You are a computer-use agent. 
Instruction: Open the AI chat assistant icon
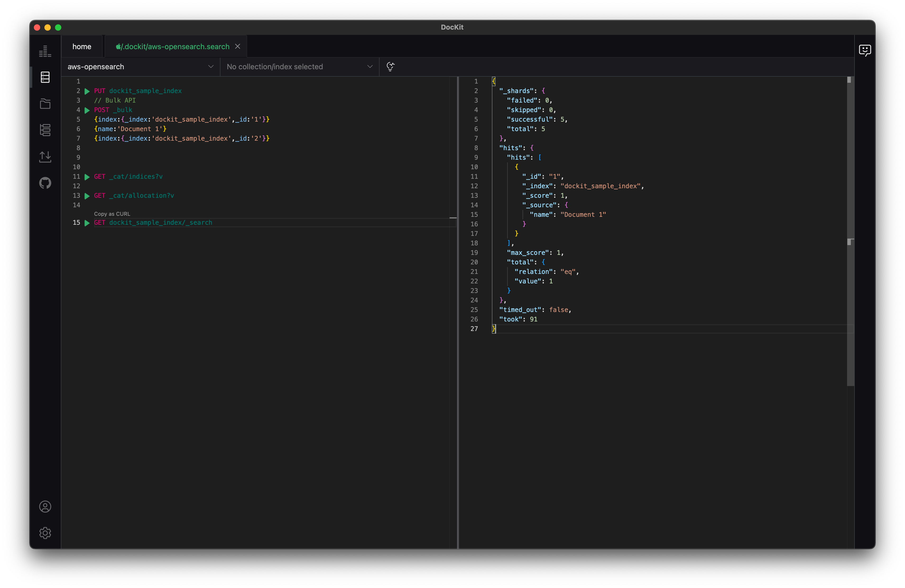[x=865, y=50]
